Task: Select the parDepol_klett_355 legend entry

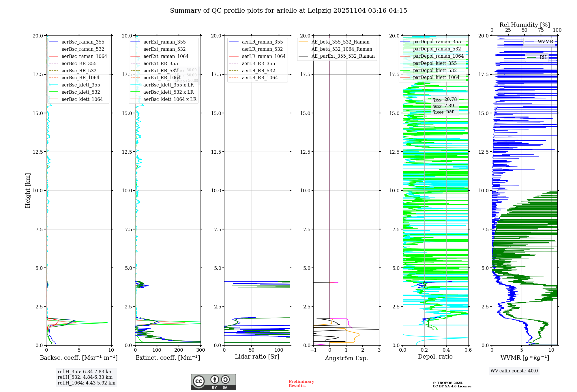Action: tap(434, 63)
